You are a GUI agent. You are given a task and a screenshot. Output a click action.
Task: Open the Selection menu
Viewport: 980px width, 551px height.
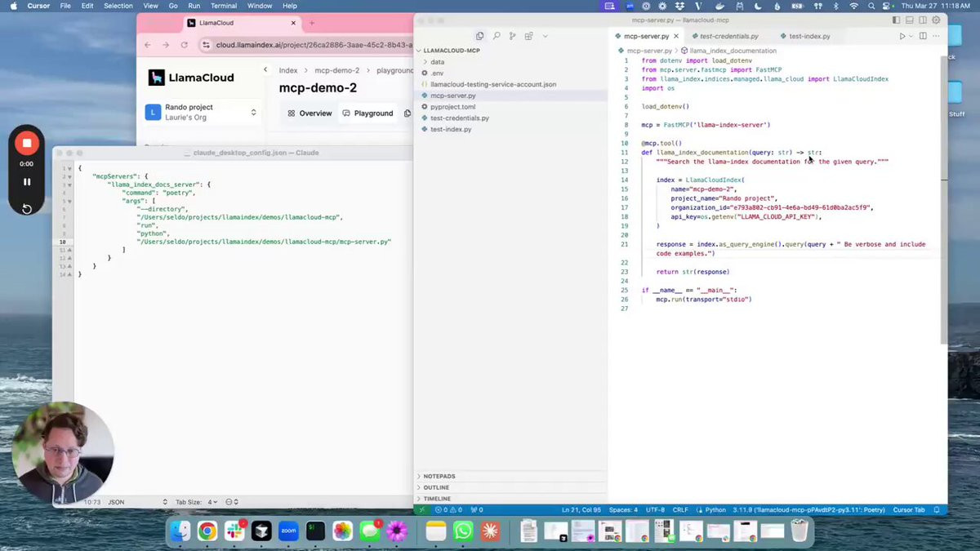tap(118, 6)
